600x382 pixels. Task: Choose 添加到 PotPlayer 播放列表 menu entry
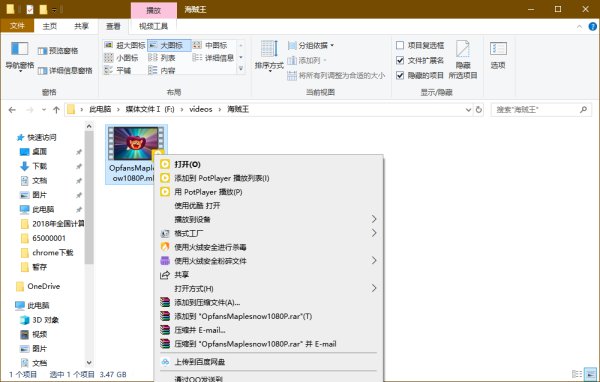click(269, 178)
